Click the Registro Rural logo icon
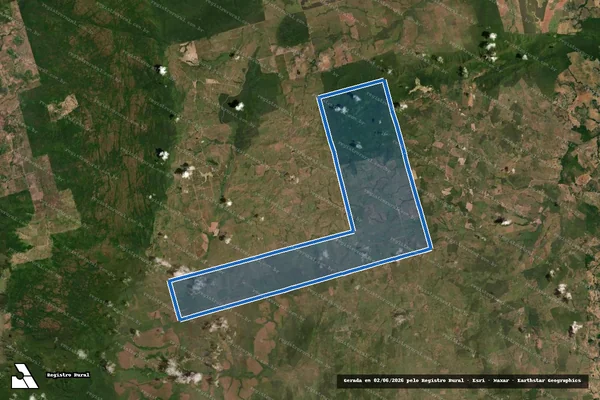Image resolution: width=600 pixels, height=400 pixels. click(x=24, y=376)
